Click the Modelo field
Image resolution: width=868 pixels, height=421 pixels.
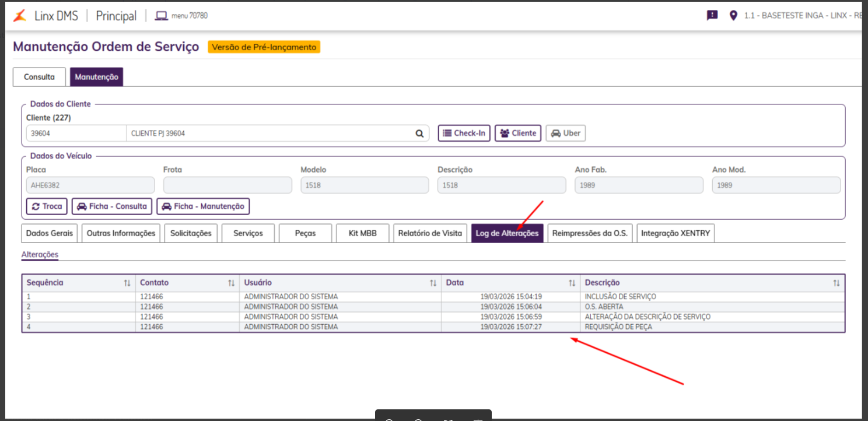pyautogui.click(x=365, y=185)
